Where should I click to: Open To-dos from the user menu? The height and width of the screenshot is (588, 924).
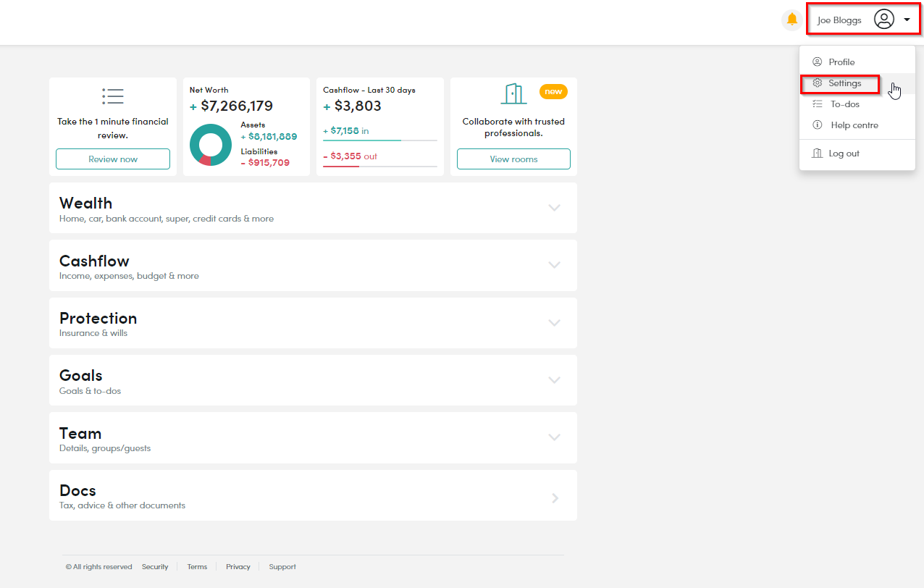[857, 104]
